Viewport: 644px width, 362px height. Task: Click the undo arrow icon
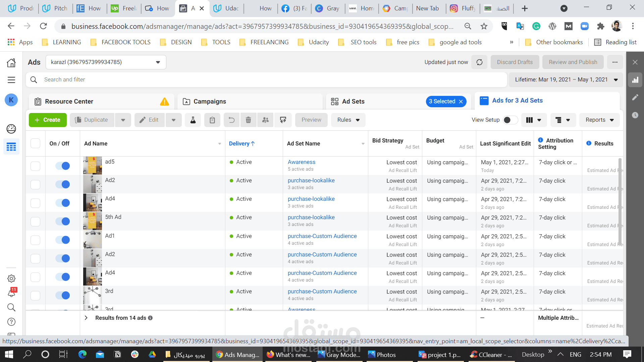click(x=231, y=120)
